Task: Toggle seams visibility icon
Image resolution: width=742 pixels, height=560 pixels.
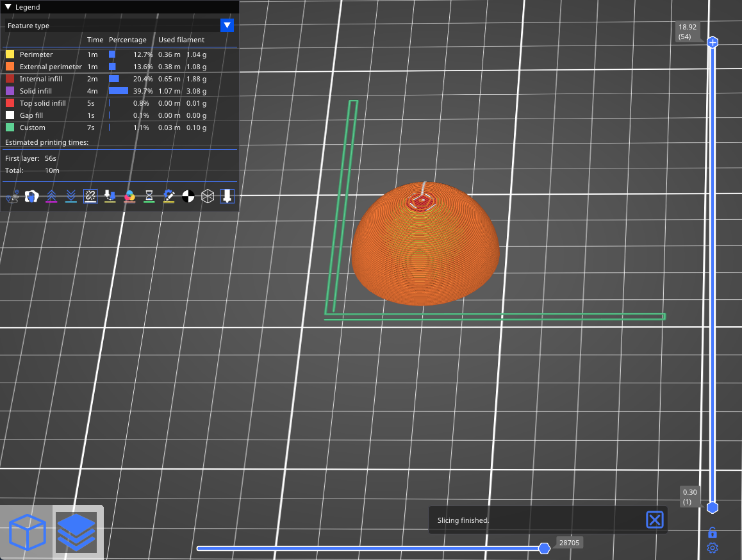Action: coord(90,197)
